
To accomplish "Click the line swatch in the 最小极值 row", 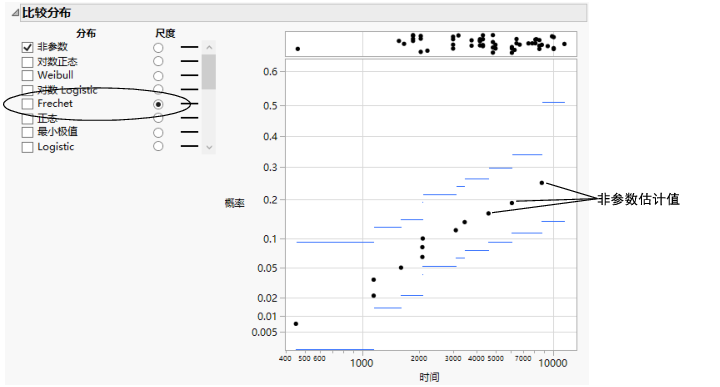I will click(190, 132).
